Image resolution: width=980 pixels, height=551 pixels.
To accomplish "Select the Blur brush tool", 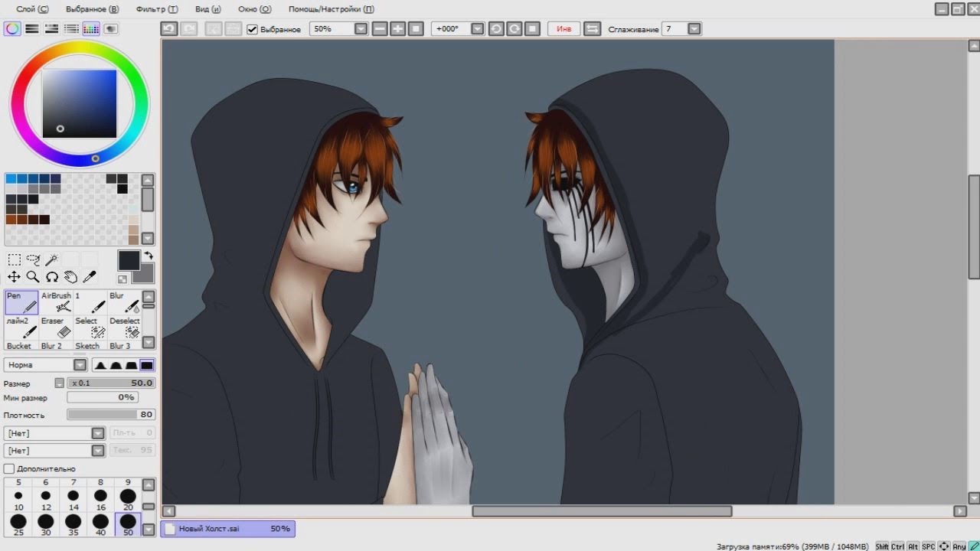I will pyautogui.click(x=125, y=302).
